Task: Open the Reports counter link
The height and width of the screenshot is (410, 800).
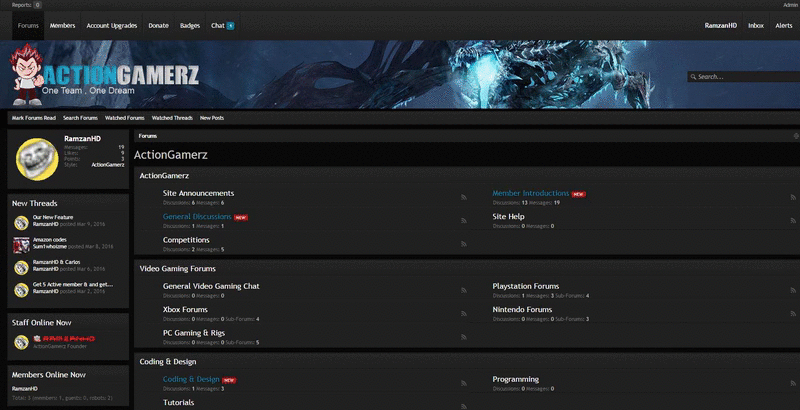Action: 26,5
